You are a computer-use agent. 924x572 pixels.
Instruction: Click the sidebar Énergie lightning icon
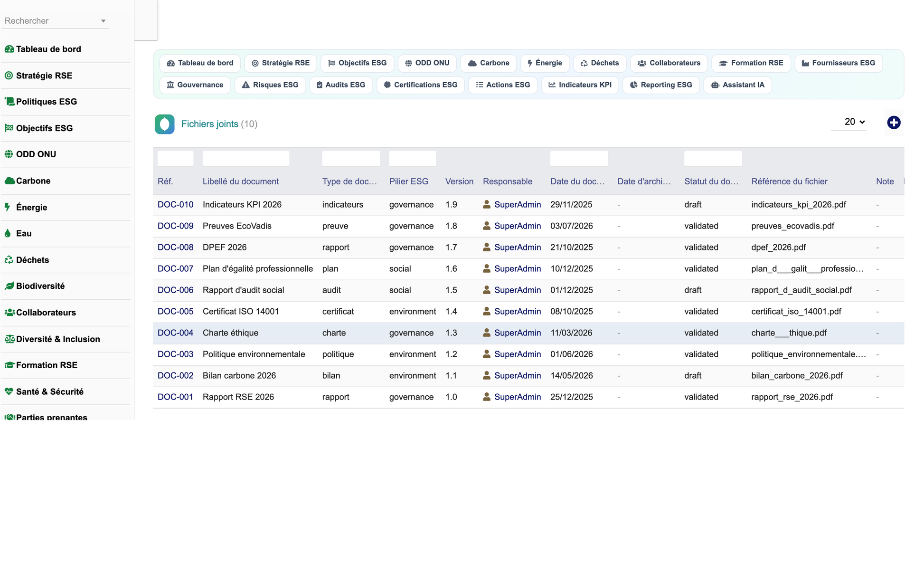[x=8, y=207]
